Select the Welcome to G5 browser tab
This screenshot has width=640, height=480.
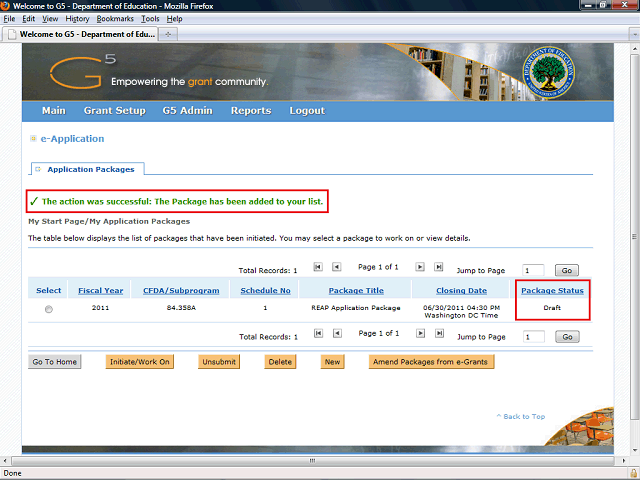[x=80, y=34]
